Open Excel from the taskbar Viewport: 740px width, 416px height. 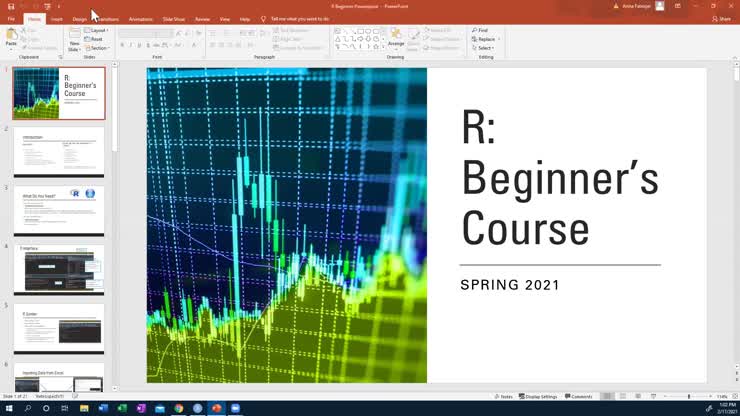point(122,408)
